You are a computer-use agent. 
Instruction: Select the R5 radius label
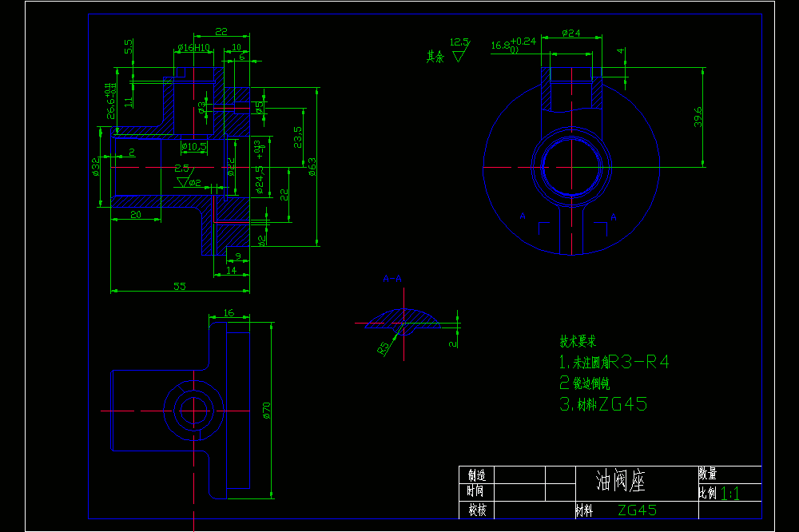[x=384, y=347]
